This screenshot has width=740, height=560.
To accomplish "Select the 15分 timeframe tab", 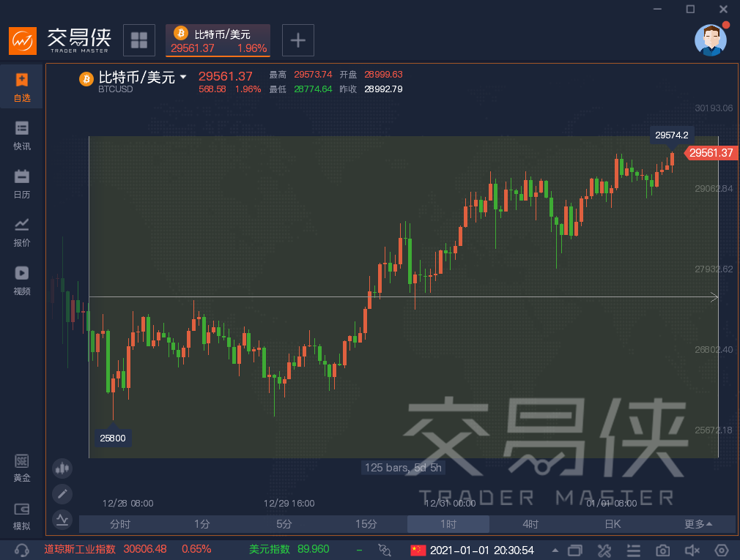I will coord(366,524).
